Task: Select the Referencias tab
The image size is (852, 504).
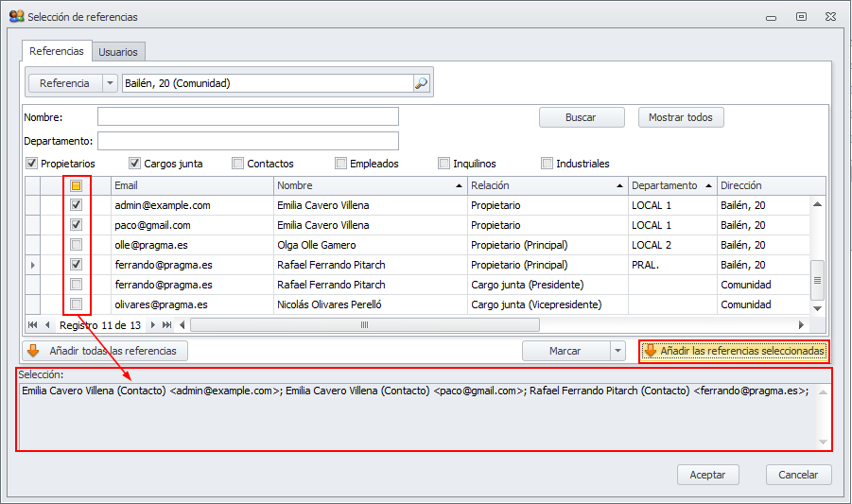Action: point(57,52)
